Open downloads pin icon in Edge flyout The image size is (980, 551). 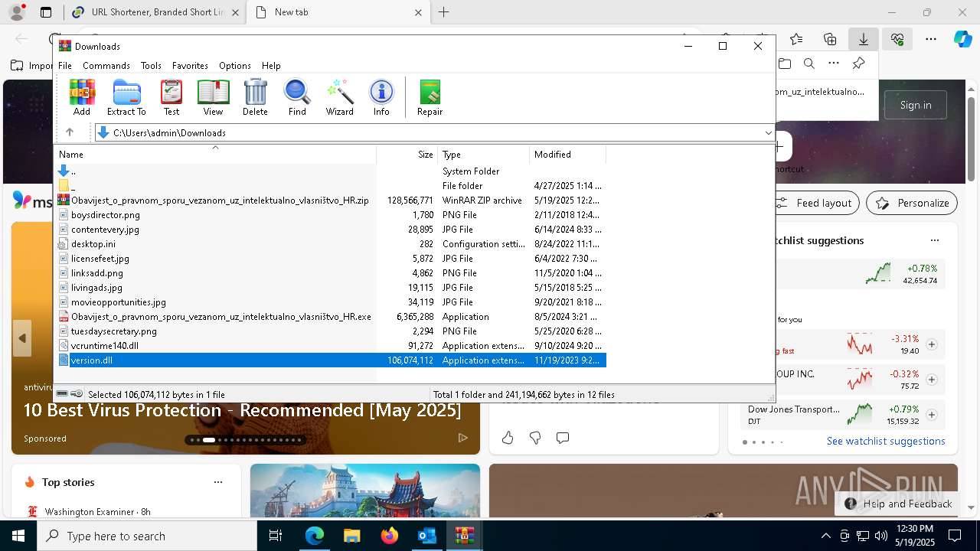tap(858, 64)
